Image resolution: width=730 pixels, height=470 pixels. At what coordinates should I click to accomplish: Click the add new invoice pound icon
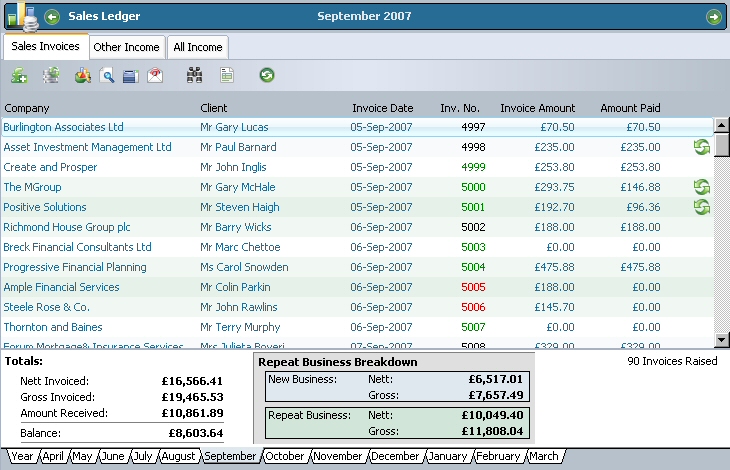point(19,75)
